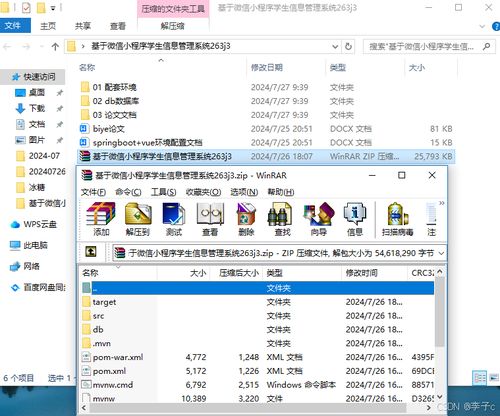Image resolution: width=500 pixels, height=416 pixels.
Task: Open the 查找 (Find) binoculars tool
Action: (x=282, y=219)
